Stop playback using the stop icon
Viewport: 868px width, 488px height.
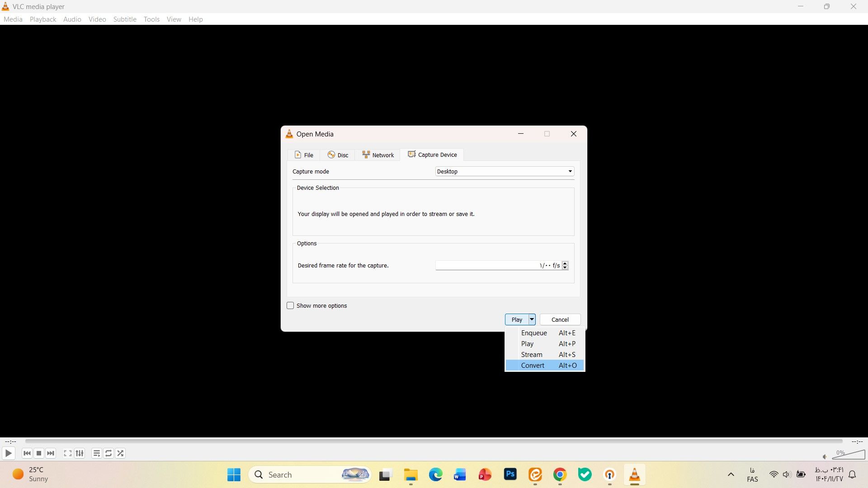click(39, 453)
